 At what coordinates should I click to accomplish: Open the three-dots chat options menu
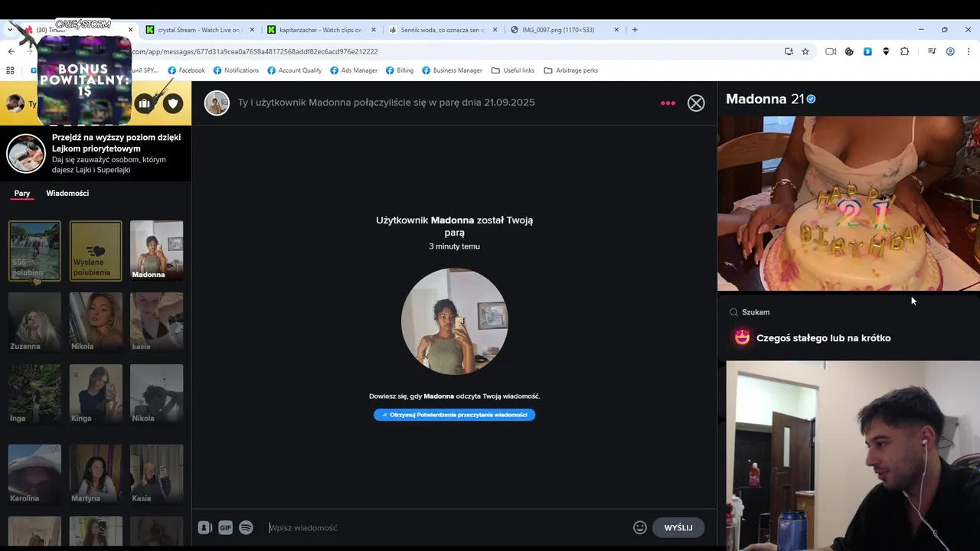point(668,103)
